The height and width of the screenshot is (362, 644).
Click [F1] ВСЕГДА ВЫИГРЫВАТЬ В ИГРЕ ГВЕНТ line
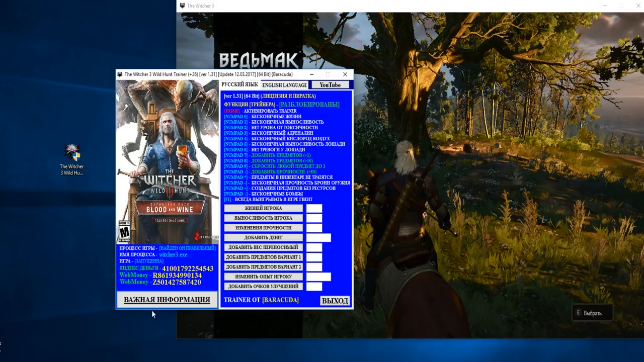pos(268,199)
